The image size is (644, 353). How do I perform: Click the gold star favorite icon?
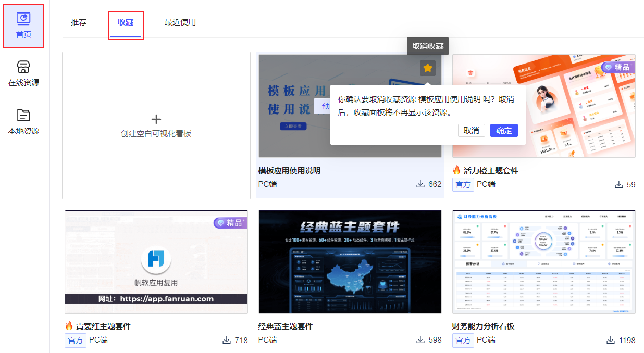(428, 68)
